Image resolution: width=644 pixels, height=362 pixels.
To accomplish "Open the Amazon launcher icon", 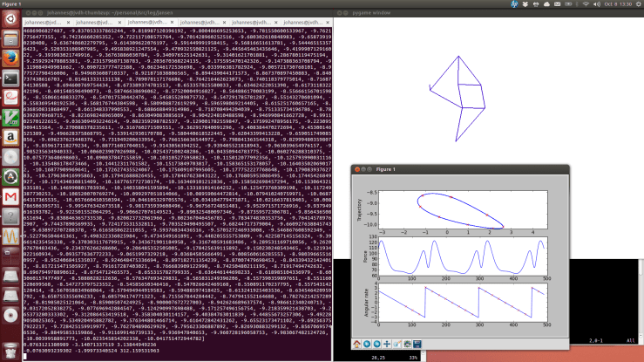I will pos(10,138).
